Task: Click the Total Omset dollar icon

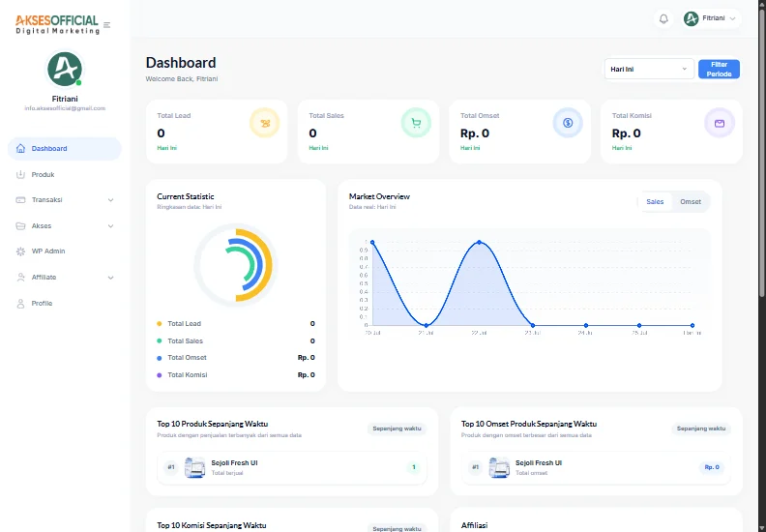Action: [568, 123]
